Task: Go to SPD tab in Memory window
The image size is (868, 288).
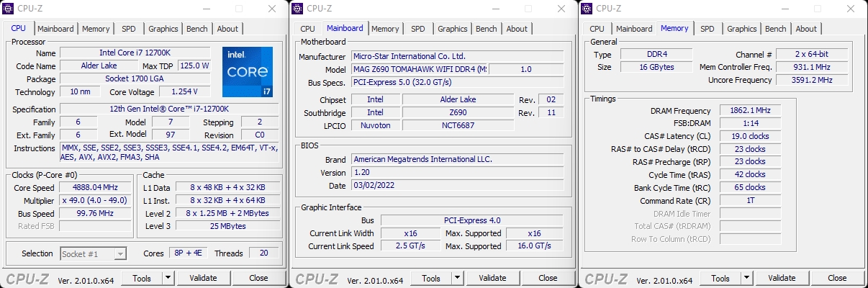Action: point(707,29)
